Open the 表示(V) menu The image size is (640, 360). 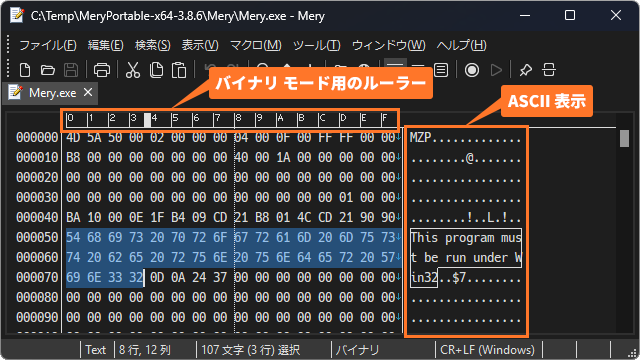(x=200, y=45)
